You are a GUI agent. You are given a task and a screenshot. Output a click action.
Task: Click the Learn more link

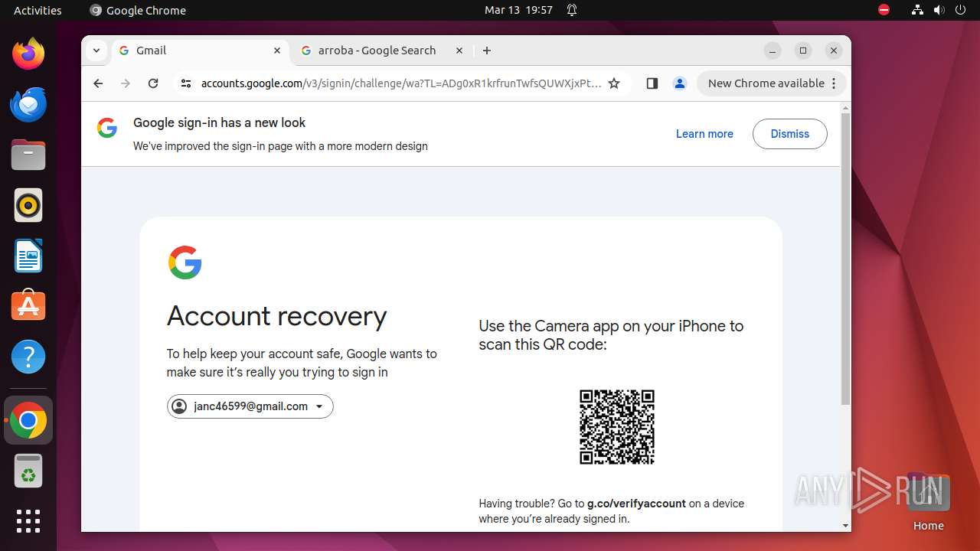[x=704, y=134]
